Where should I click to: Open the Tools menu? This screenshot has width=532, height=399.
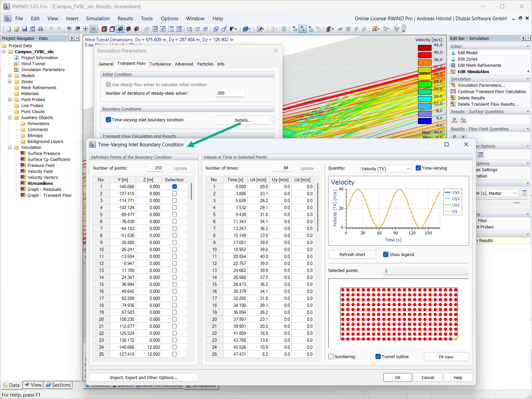147,18
